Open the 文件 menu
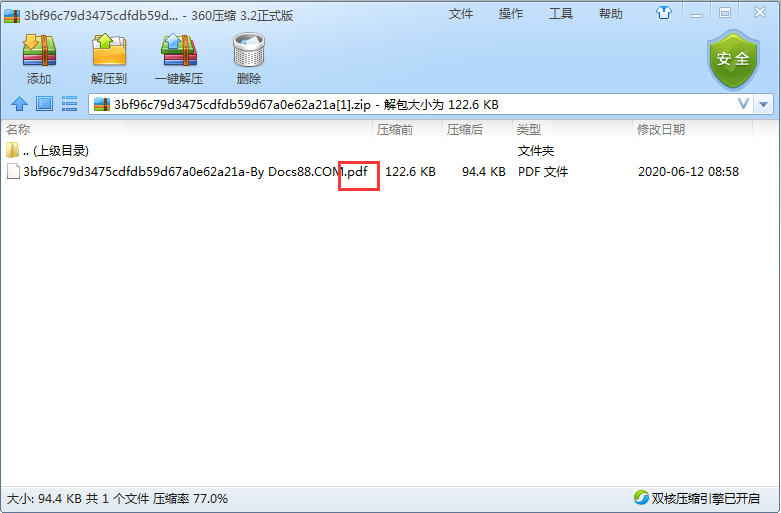 460,14
